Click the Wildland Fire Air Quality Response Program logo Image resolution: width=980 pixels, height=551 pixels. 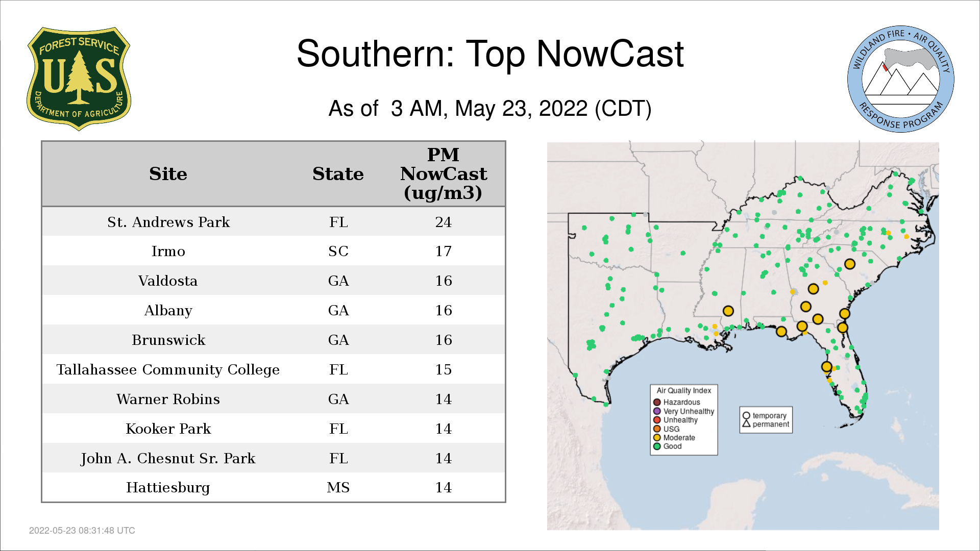pyautogui.click(x=900, y=79)
